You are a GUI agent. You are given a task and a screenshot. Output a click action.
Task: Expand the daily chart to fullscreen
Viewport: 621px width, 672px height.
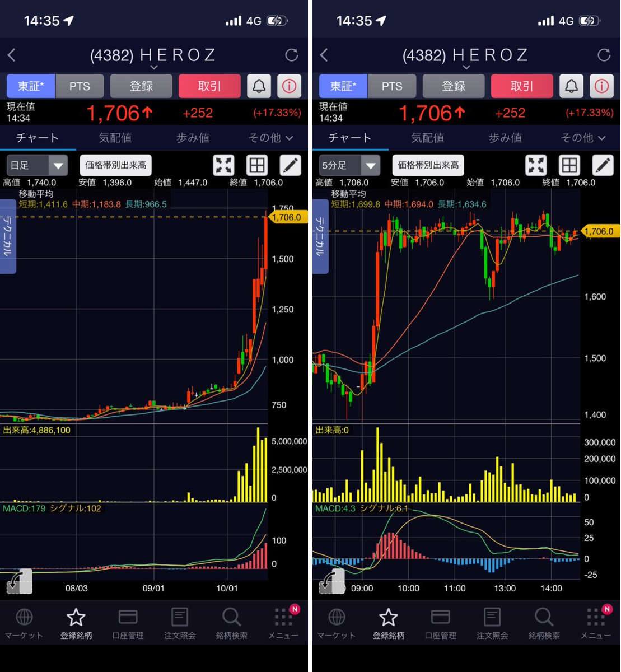click(224, 165)
